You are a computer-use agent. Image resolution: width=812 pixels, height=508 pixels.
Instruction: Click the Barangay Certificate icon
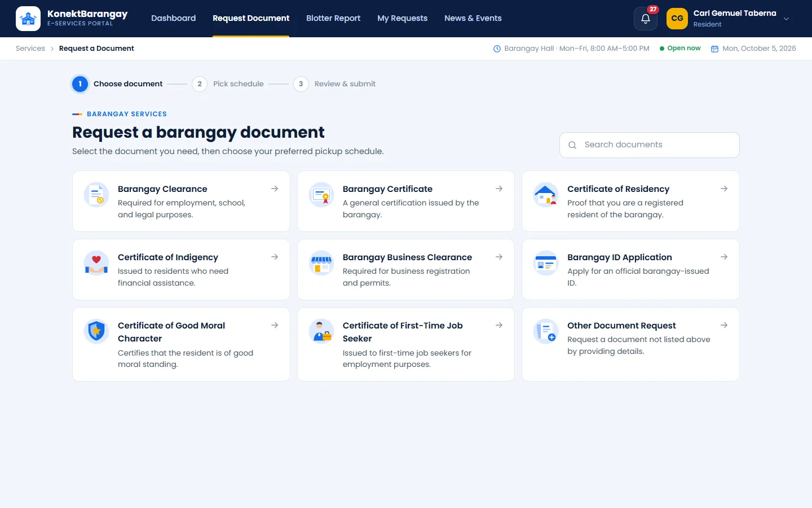(x=321, y=195)
